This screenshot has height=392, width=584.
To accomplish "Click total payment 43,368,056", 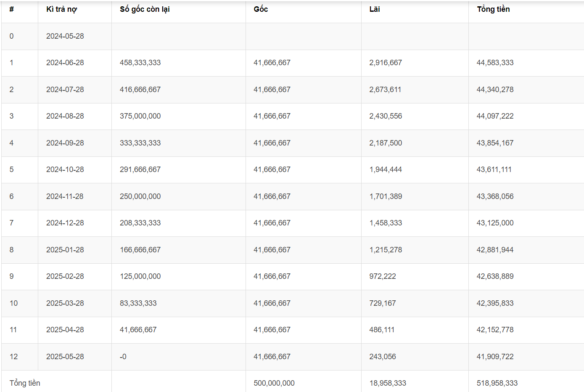I will pyautogui.click(x=495, y=196).
